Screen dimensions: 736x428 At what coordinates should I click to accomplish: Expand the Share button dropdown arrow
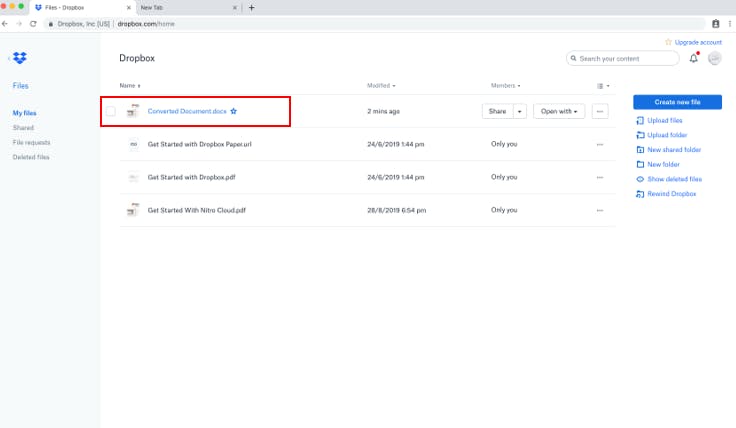pos(520,111)
